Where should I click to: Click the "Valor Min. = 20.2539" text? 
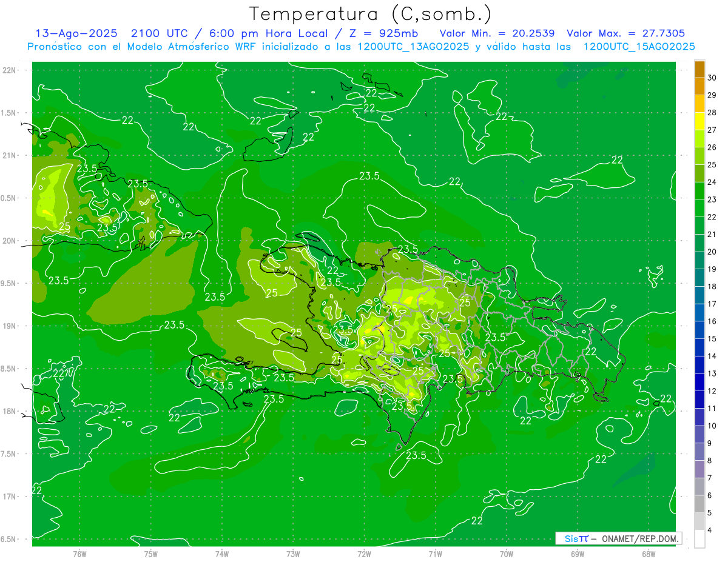coord(497,33)
